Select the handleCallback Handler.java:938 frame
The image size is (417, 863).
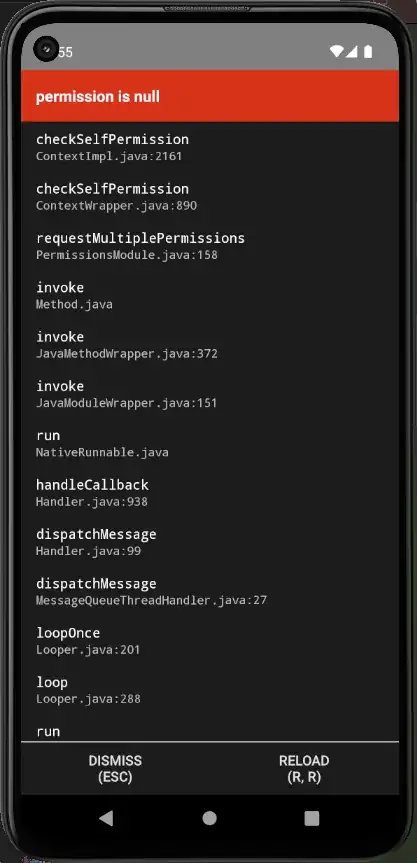click(210, 493)
